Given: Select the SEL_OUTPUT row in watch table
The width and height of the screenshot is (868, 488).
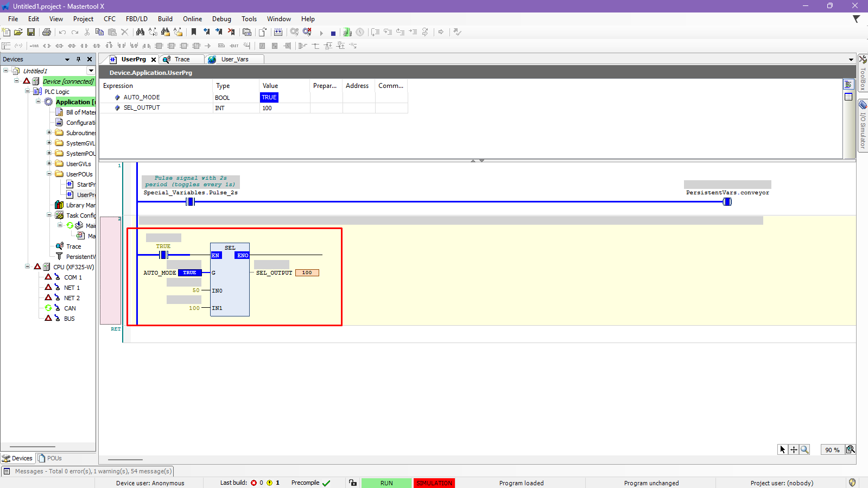Looking at the screenshot, I should tap(142, 108).
